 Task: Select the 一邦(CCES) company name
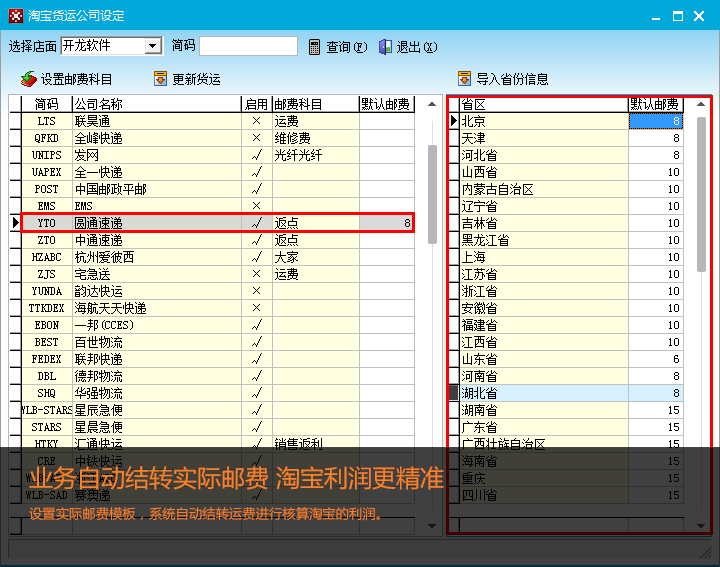[x=104, y=325]
